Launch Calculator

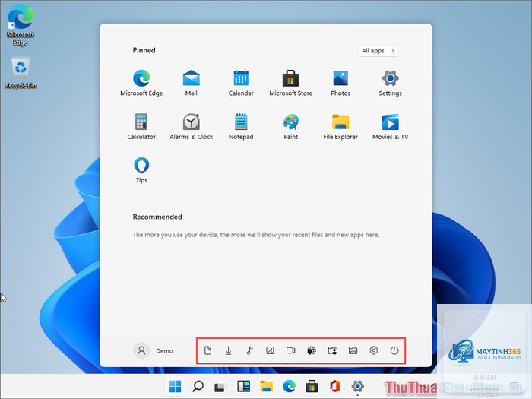pyautogui.click(x=141, y=127)
